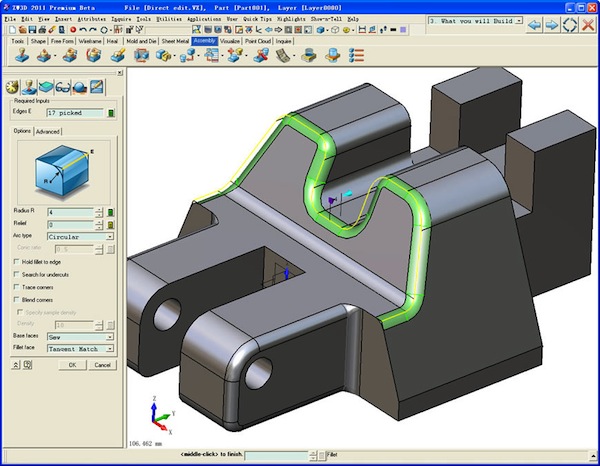Click the Relief spinner arrows
The image size is (600, 466).
[x=99, y=225]
